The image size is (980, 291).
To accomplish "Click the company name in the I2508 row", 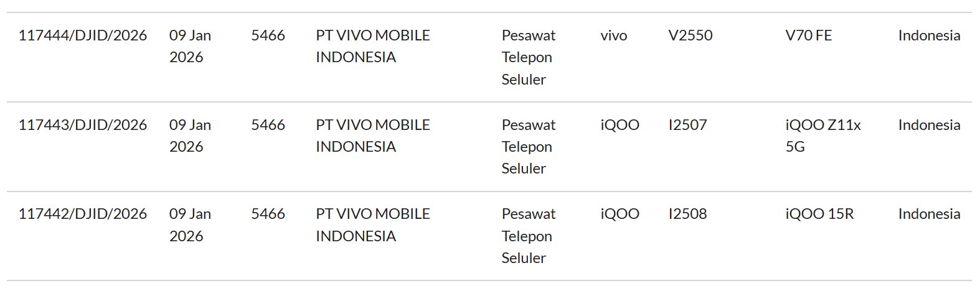I will (x=372, y=224).
